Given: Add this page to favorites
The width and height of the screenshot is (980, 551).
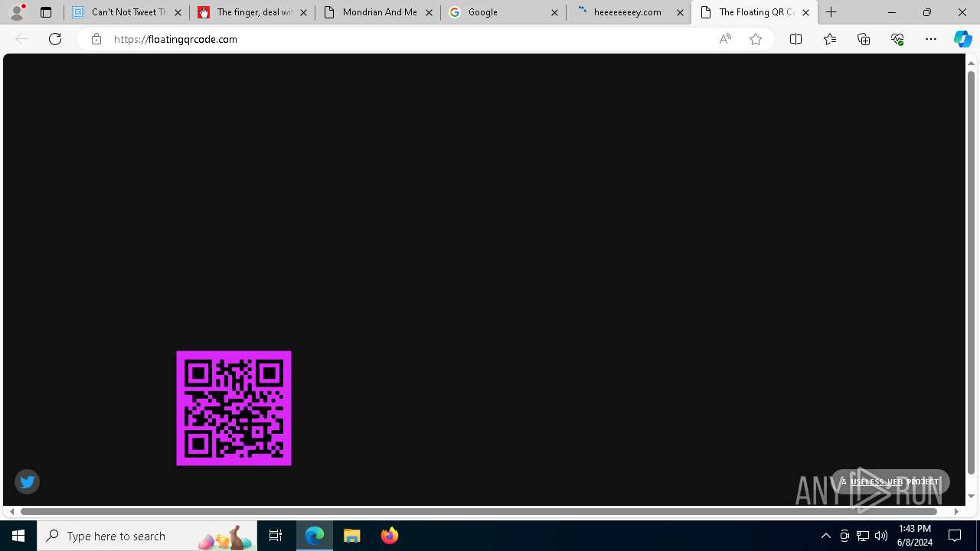Looking at the screenshot, I should [x=756, y=39].
